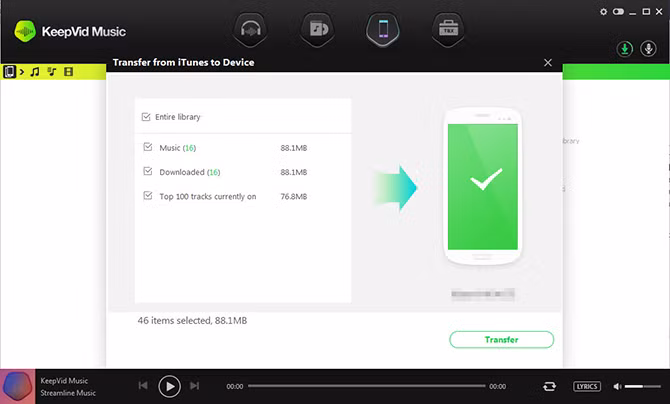
Task: Mute the volume speaker icon
Action: [x=616, y=386]
